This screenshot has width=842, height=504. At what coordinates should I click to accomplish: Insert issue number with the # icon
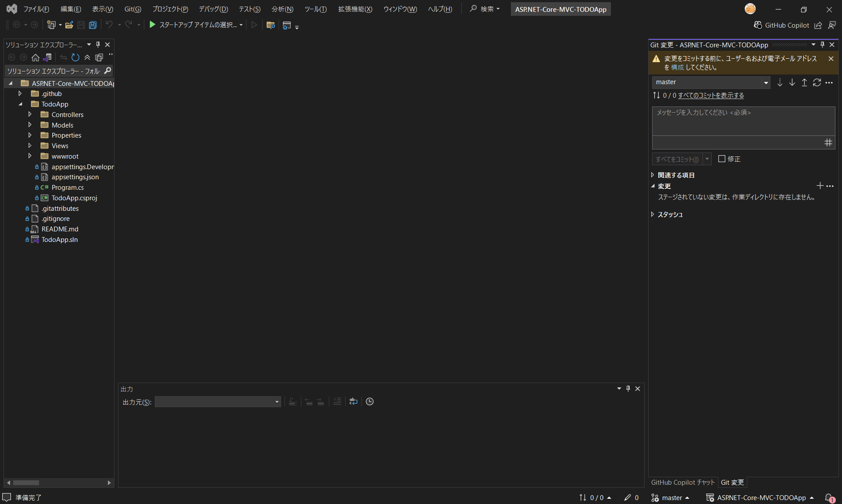click(x=828, y=143)
